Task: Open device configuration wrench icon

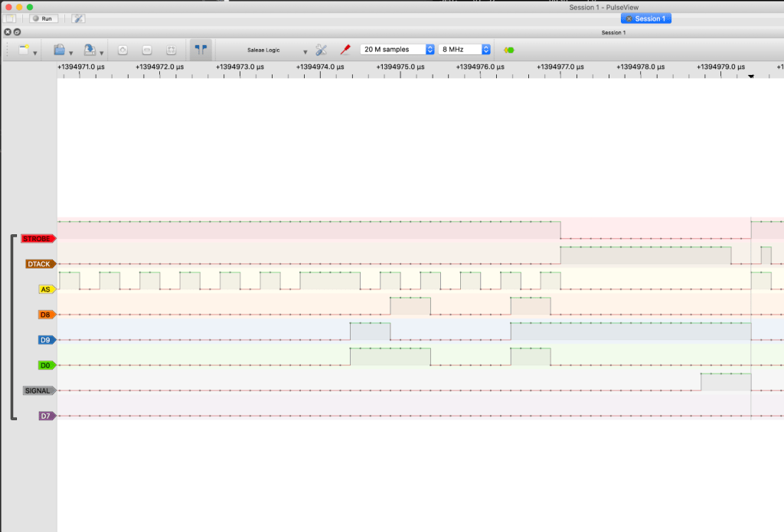Action: 322,50
